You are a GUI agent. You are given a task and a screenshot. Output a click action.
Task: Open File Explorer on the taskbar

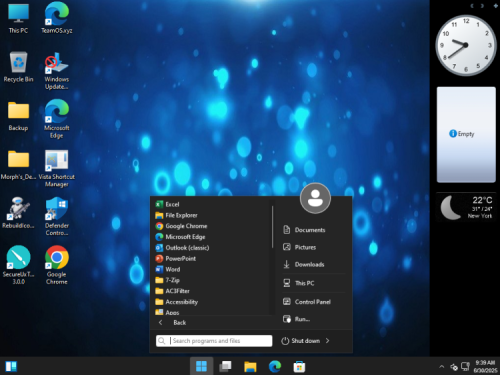pyautogui.click(x=250, y=366)
